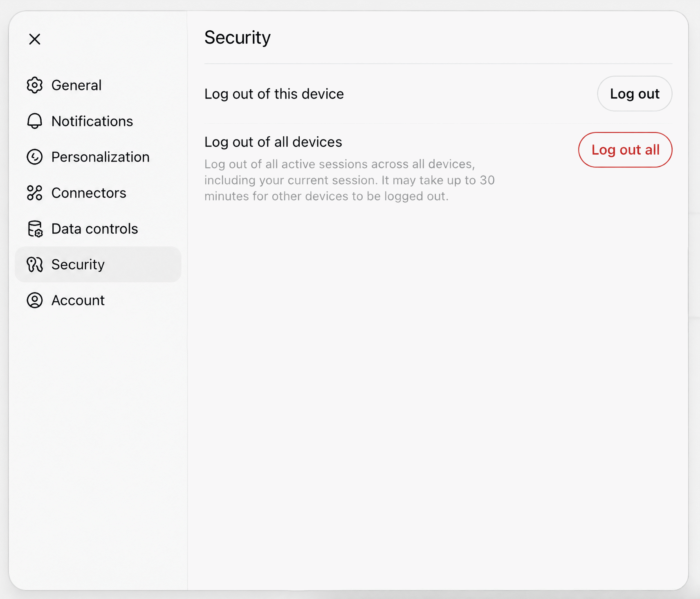Viewport: 700px width, 599px height.
Task: Click the "Log out of this device" text
Action: (x=274, y=94)
